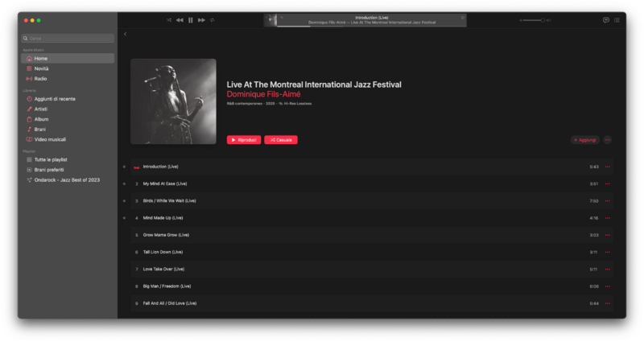Viewport: 644px width, 342px height.
Task: Click the Cerca search field
Action: click(68, 38)
